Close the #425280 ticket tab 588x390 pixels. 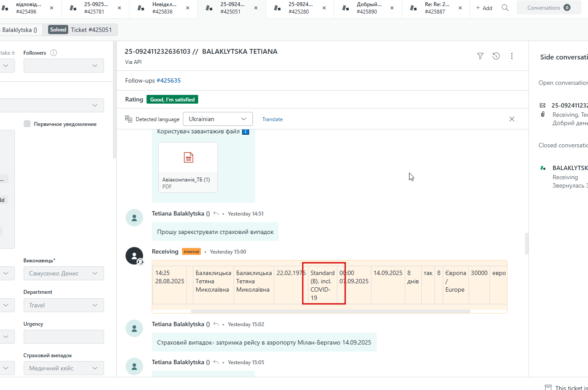pyautogui.click(x=325, y=8)
